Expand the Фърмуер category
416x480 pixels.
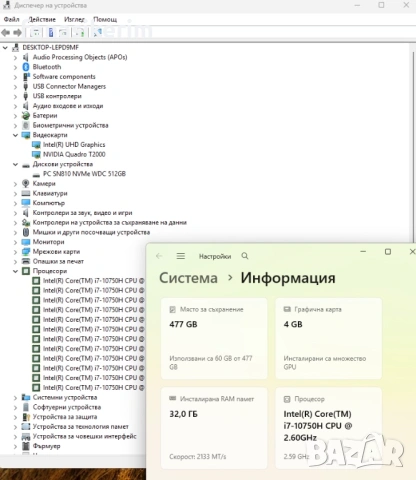[x=15, y=446]
